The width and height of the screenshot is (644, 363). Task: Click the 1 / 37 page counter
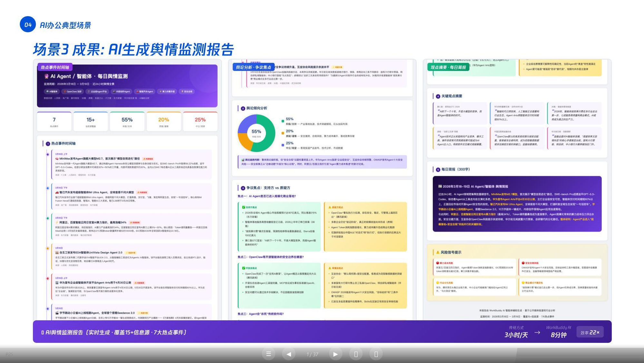312,354
